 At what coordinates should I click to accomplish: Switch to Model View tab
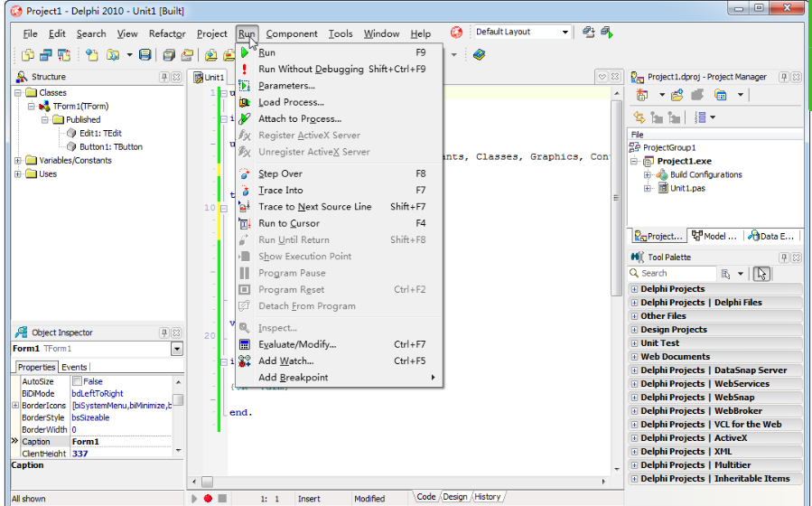click(x=714, y=236)
